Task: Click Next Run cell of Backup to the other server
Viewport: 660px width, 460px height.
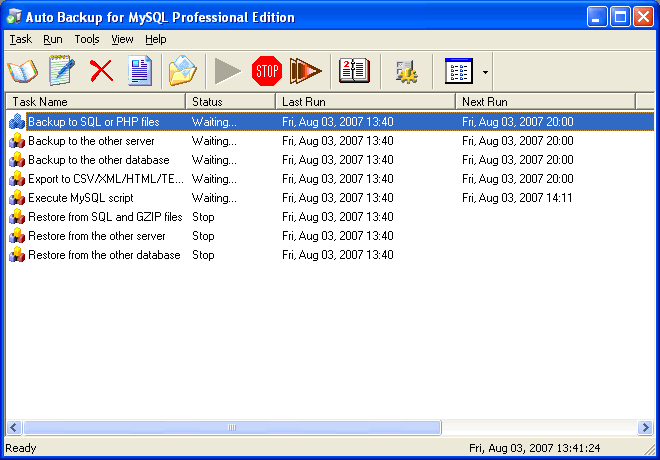Action: point(517,141)
